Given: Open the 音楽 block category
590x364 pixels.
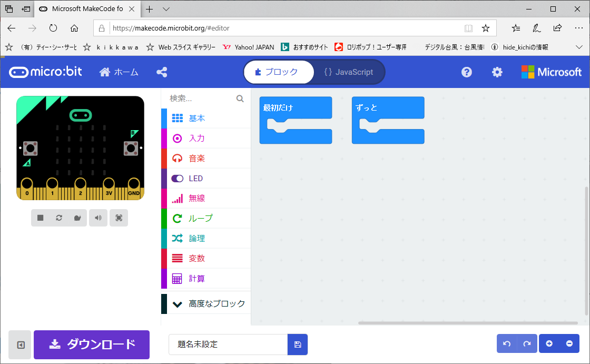Looking at the screenshot, I should point(206,158).
